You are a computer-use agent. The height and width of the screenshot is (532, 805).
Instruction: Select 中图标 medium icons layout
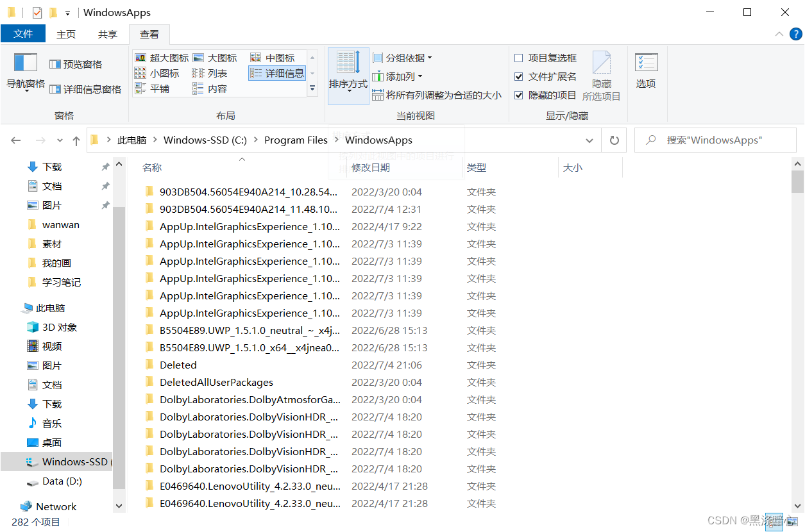click(273, 58)
